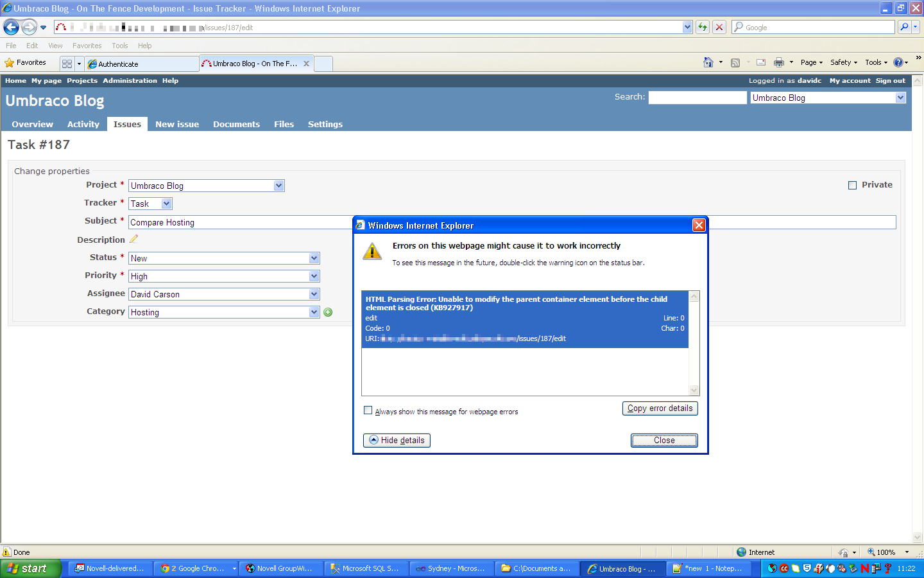Click the Google search magnifier button

(x=904, y=27)
